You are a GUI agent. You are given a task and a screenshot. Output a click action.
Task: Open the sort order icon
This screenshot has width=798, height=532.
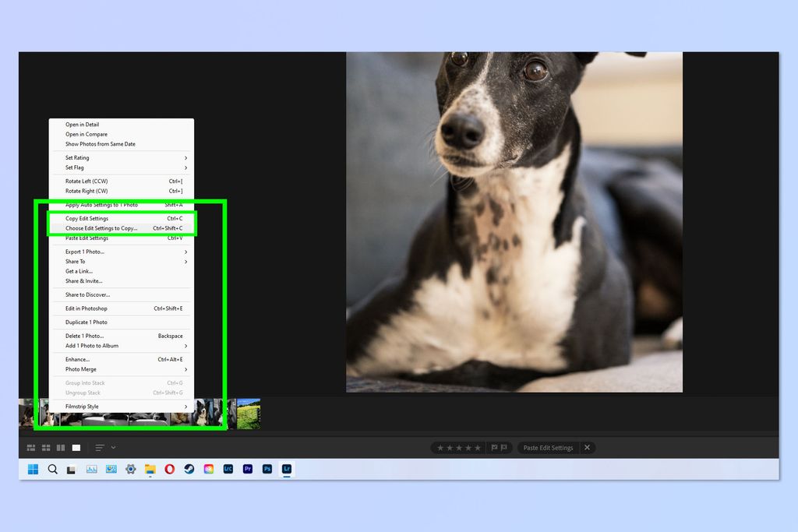99,448
